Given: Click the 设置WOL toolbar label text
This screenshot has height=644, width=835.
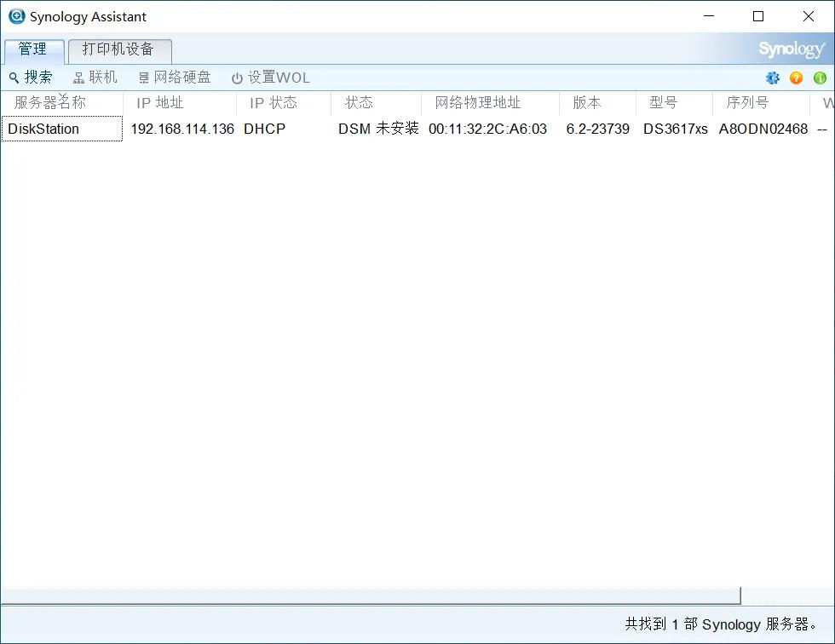Looking at the screenshot, I should 278,77.
